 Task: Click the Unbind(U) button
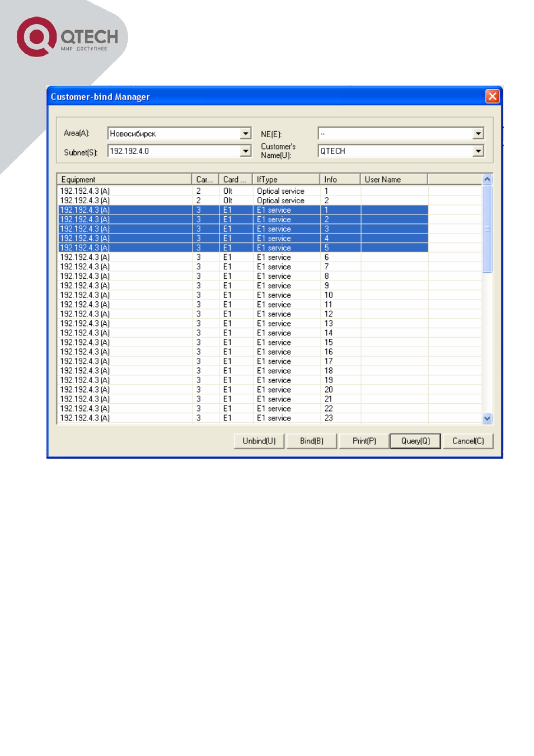tap(259, 441)
